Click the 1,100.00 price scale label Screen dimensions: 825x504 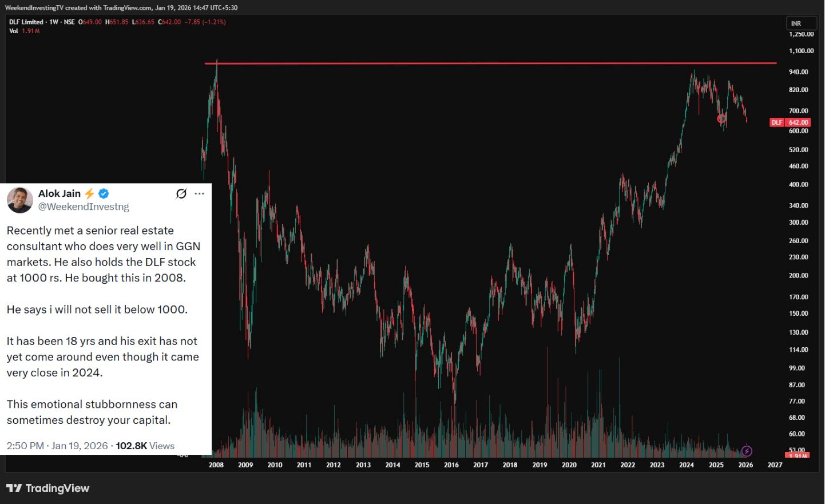pos(801,51)
